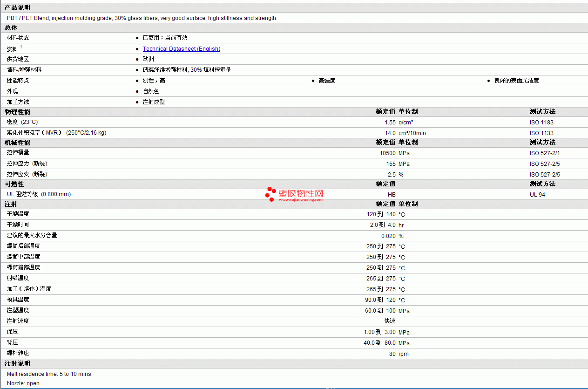Select the 自然色 value
588x389 pixels.
click(x=151, y=91)
